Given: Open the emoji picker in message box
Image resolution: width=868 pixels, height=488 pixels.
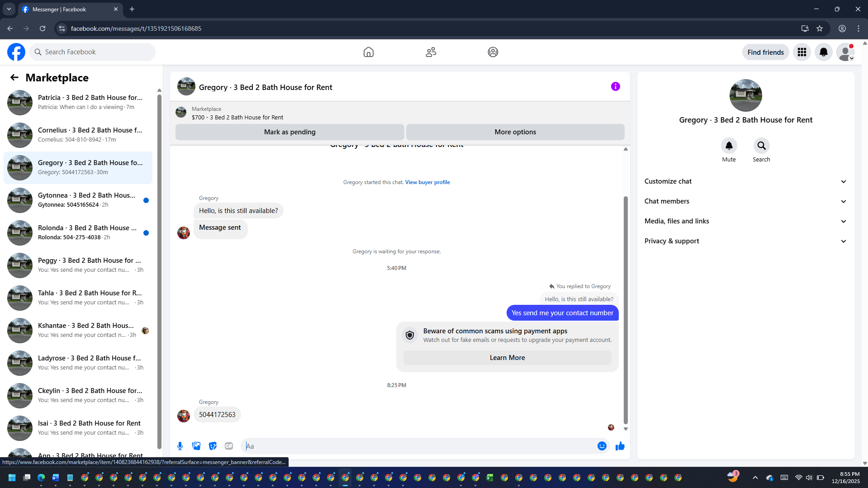Looking at the screenshot, I should pyautogui.click(x=602, y=446).
